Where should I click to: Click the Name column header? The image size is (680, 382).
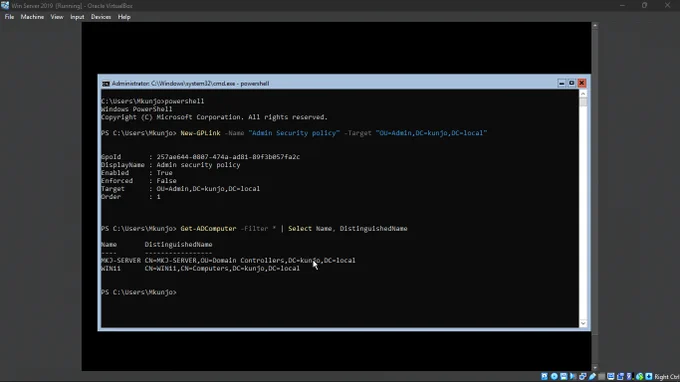(x=109, y=245)
